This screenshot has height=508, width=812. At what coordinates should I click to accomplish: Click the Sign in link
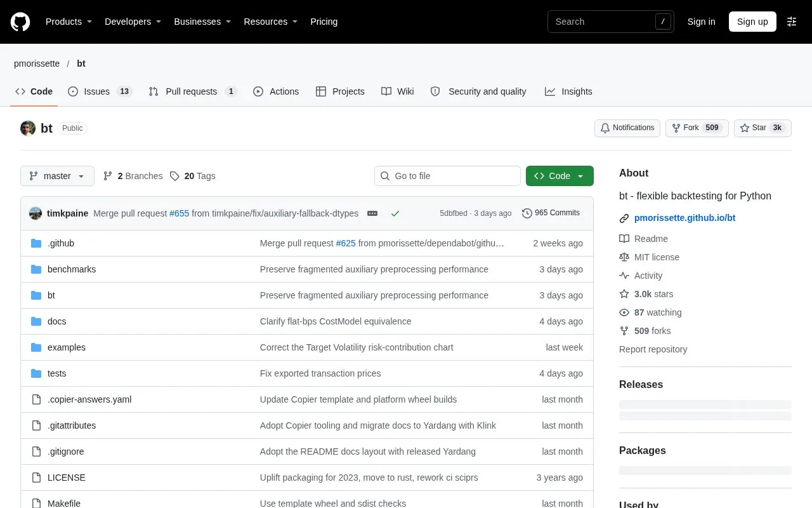click(701, 22)
